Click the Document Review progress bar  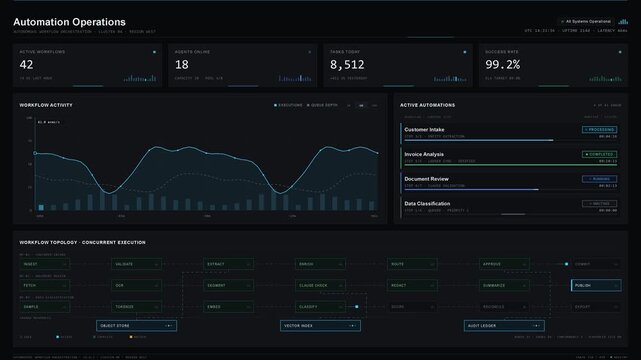511,189
